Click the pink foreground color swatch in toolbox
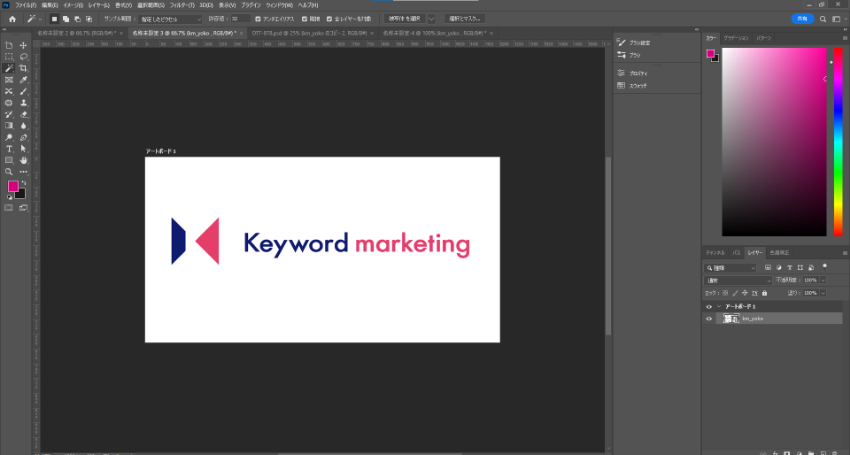 [12, 186]
